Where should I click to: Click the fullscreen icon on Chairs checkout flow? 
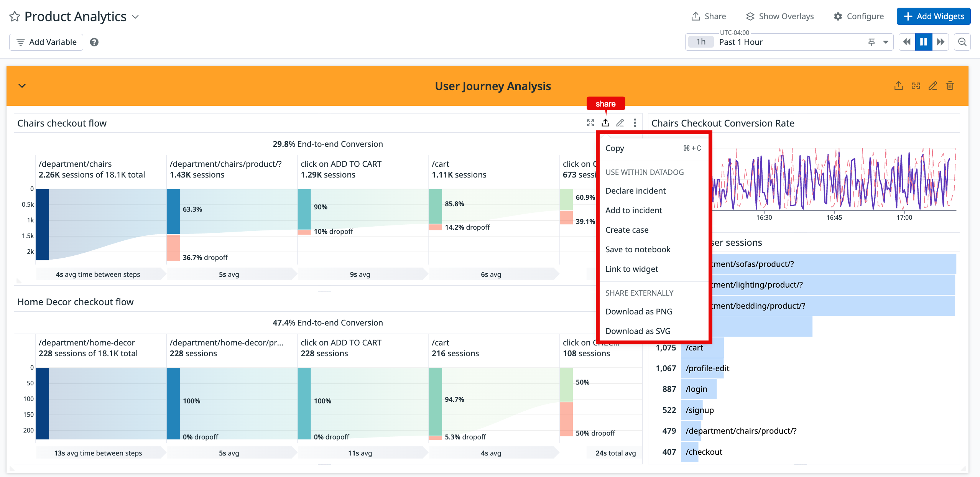pyautogui.click(x=590, y=123)
